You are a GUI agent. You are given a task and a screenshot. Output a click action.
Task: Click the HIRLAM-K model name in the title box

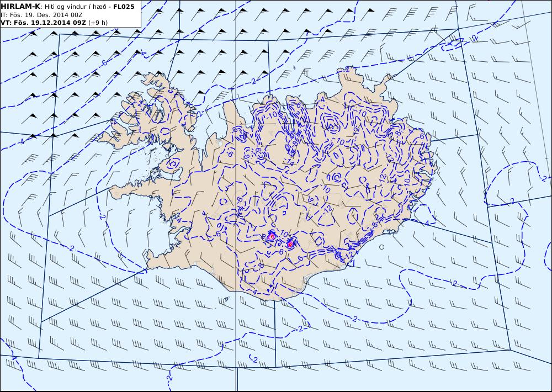[x=21, y=7]
